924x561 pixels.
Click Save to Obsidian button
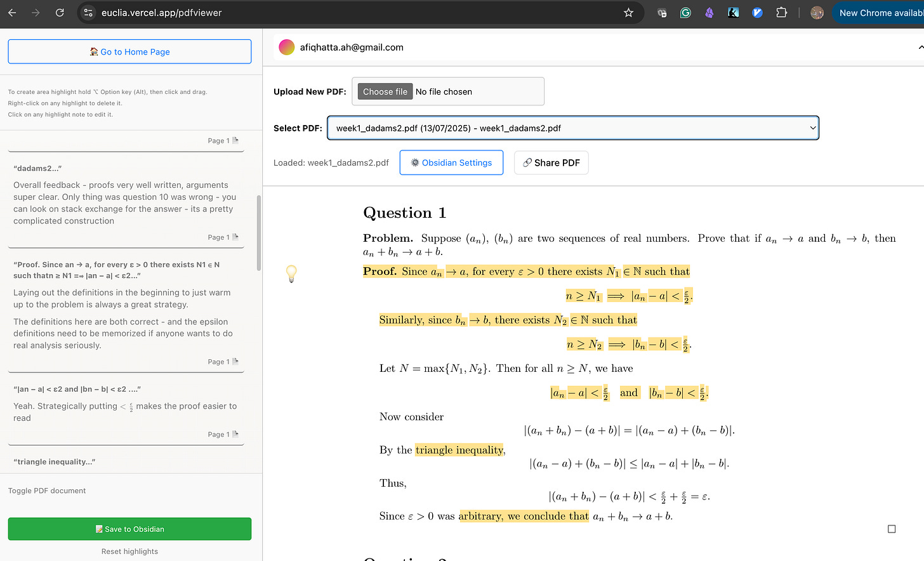pos(129,529)
